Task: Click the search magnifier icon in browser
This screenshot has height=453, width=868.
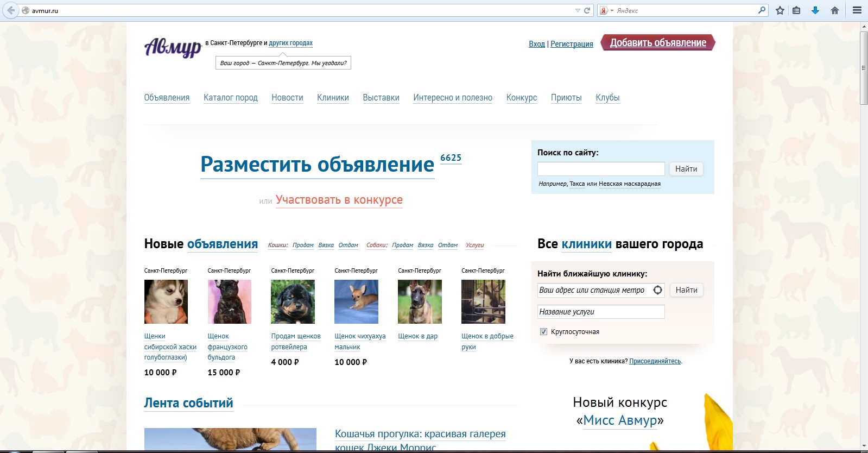Action: pyautogui.click(x=762, y=10)
